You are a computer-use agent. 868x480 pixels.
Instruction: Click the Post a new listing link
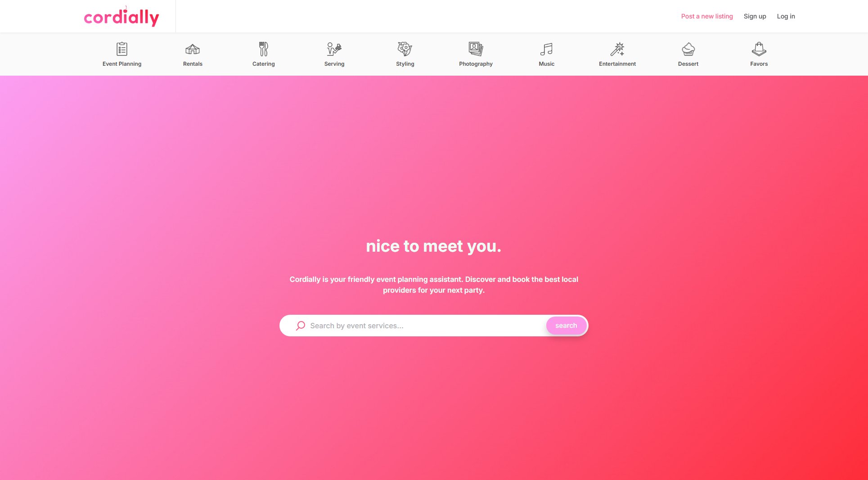[x=706, y=16]
